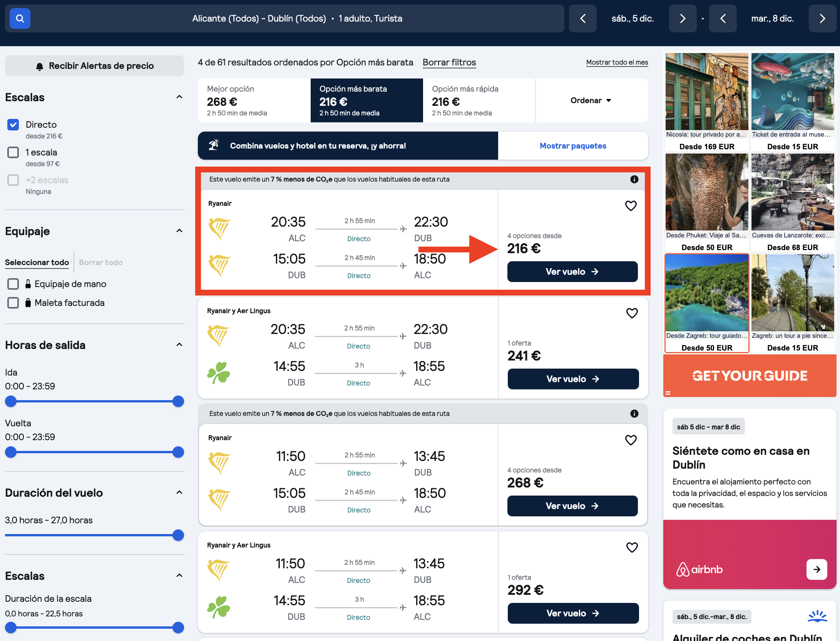The width and height of the screenshot is (840, 641).
Task: Select the Mejor opción tab
Action: [254, 100]
